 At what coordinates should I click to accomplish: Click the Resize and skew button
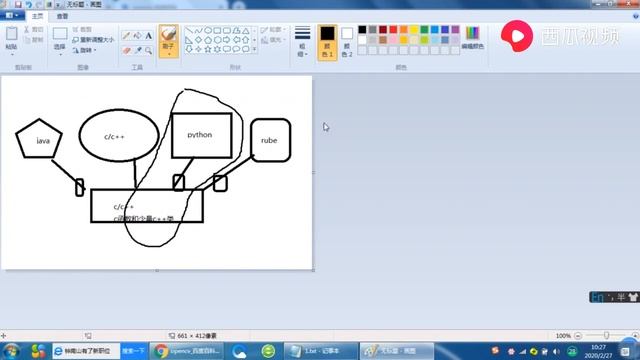(93, 40)
